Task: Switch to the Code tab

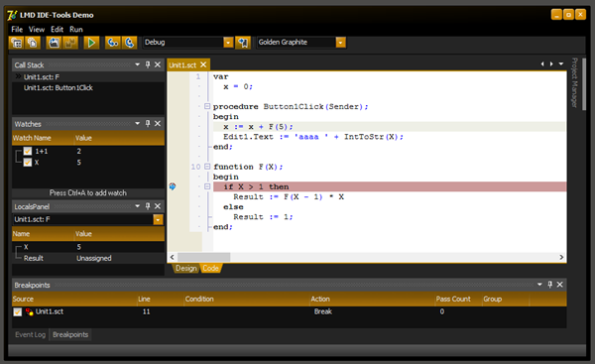Action: pyautogui.click(x=210, y=269)
